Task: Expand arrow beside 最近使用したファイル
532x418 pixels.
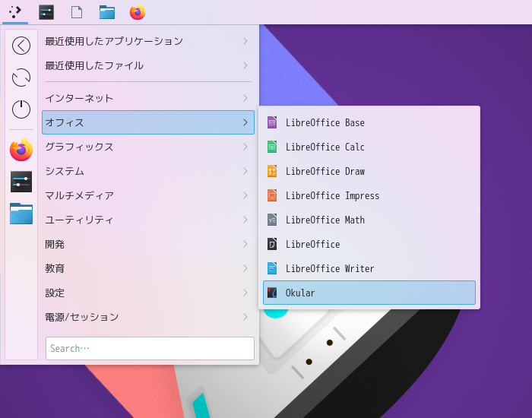Action: click(x=245, y=65)
